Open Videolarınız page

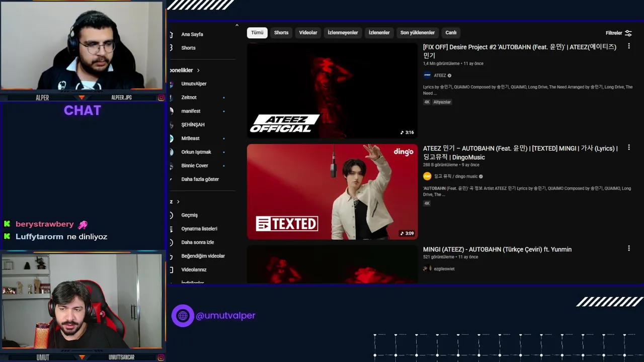(x=194, y=269)
